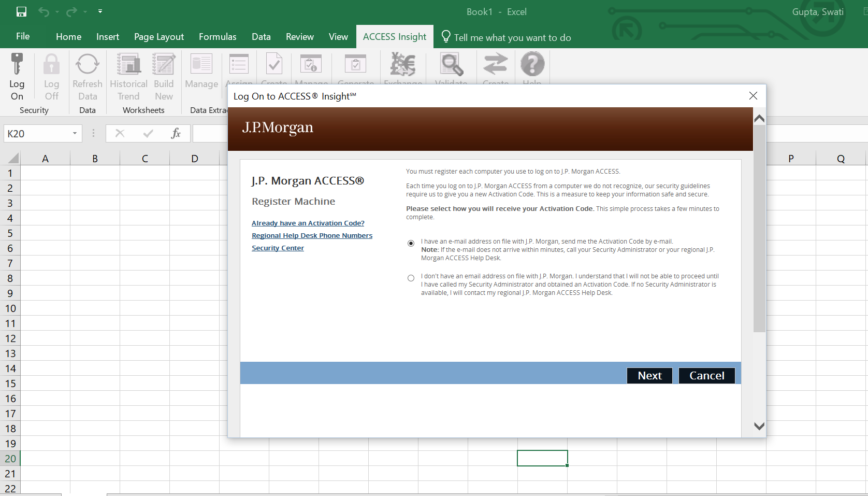
Task: Select row 5 header
Action: point(10,233)
